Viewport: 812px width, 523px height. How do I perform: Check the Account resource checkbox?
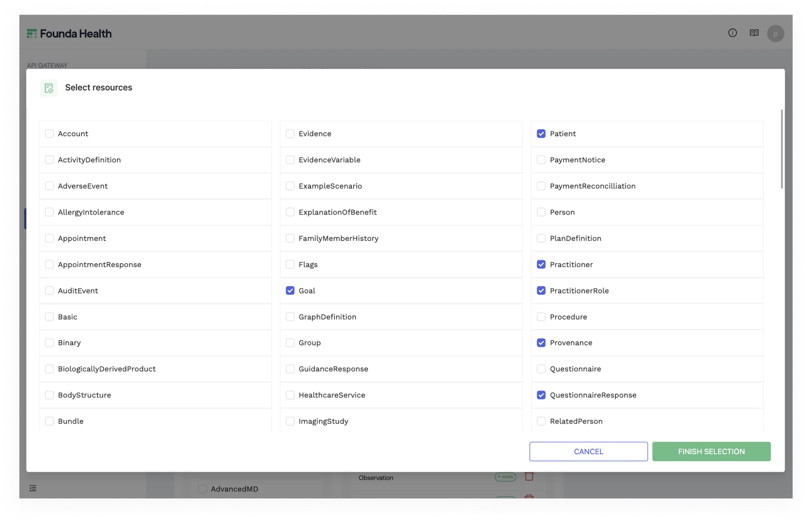[49, 133]
